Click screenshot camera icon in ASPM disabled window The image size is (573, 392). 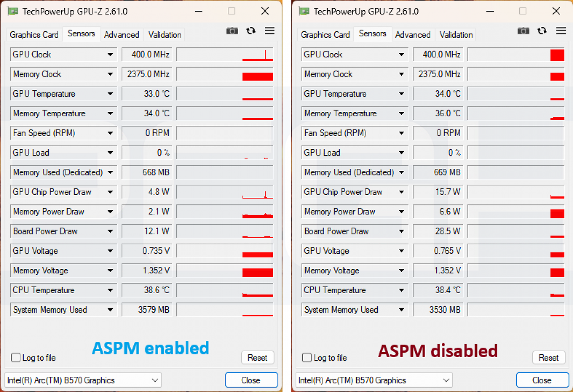(x=523, y=30)
